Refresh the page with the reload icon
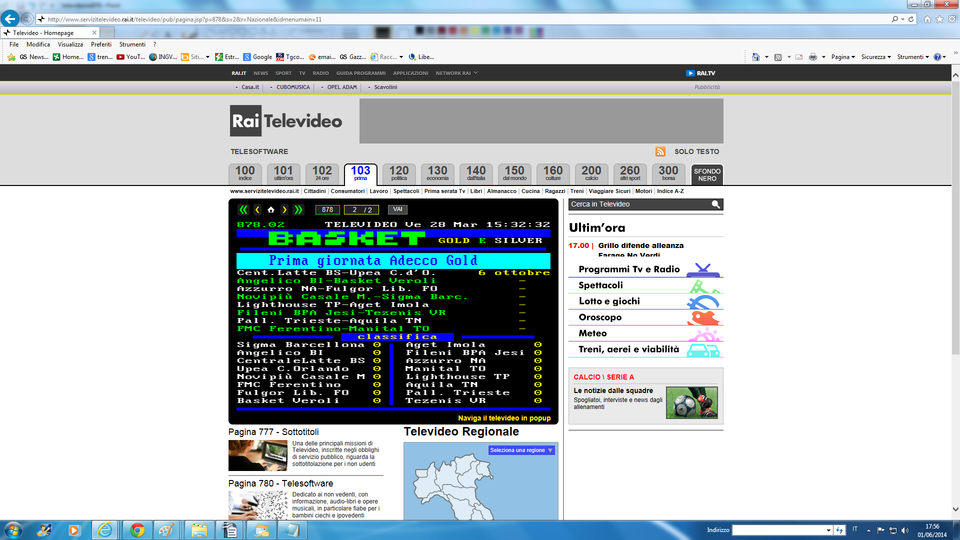The image size is (960, 540). pyautogui.click(x=911, y=19)
